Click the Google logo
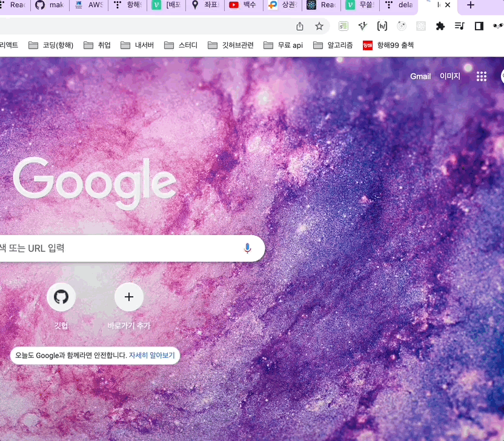 pos(94,182)
